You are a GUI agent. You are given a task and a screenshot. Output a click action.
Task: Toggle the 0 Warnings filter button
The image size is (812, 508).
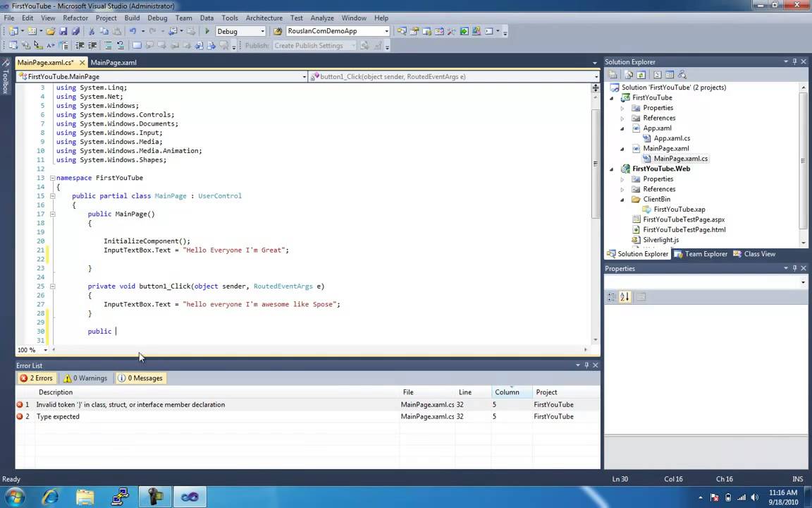(x=86, y=378)
